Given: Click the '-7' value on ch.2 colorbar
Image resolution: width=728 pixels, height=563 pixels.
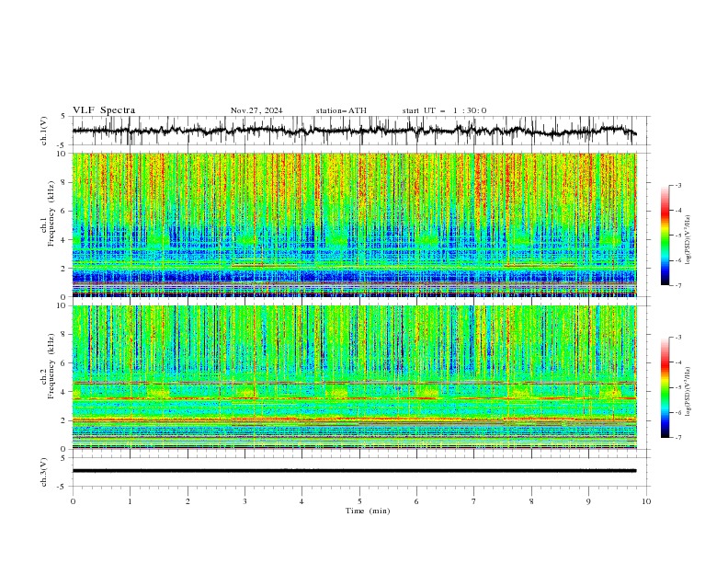Looking at the screenshot, I should [x=677, y=438].
